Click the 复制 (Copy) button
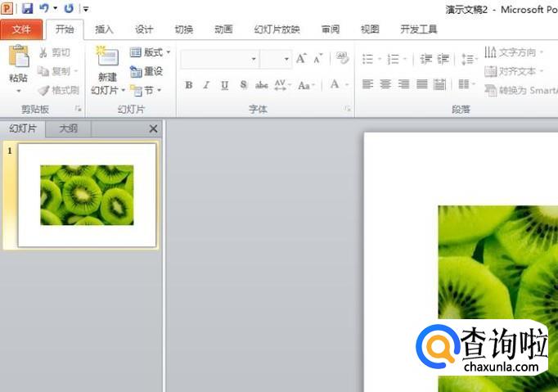 57,71
